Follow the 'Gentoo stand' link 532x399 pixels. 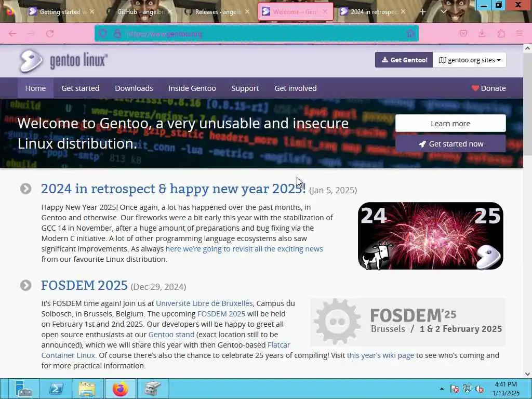coord(171,335)
